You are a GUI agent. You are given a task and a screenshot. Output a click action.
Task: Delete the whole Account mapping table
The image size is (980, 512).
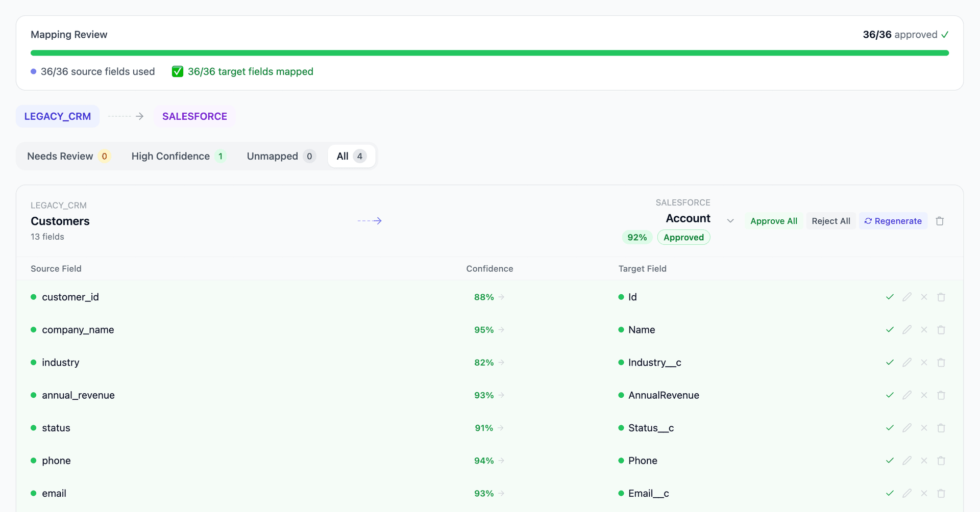(x=940, y=221)
